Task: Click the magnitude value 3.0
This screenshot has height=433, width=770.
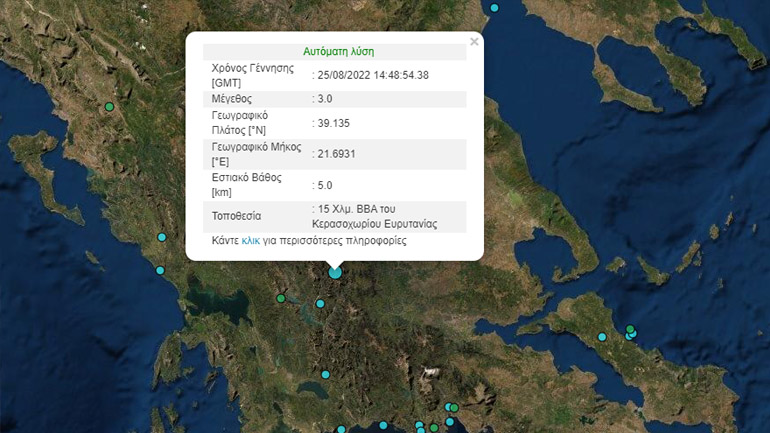Action: [325, 99]
